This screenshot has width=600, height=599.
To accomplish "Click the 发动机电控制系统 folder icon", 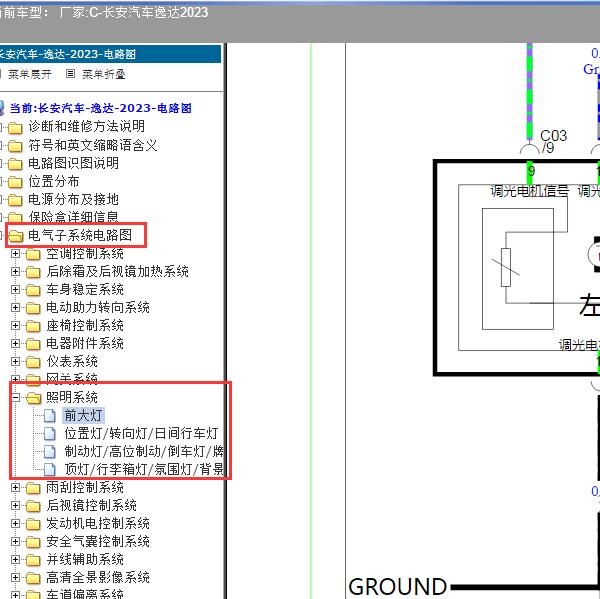I will point(33,524).
